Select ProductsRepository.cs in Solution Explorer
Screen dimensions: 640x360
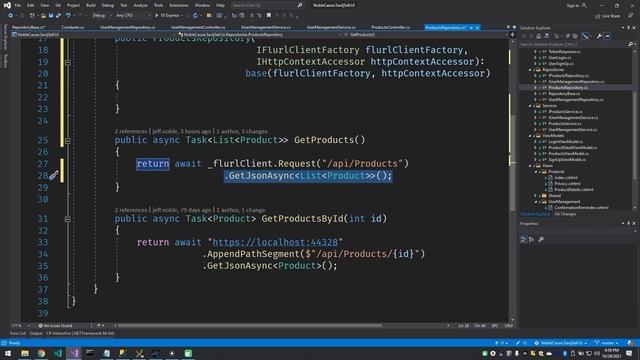[568, 88]
